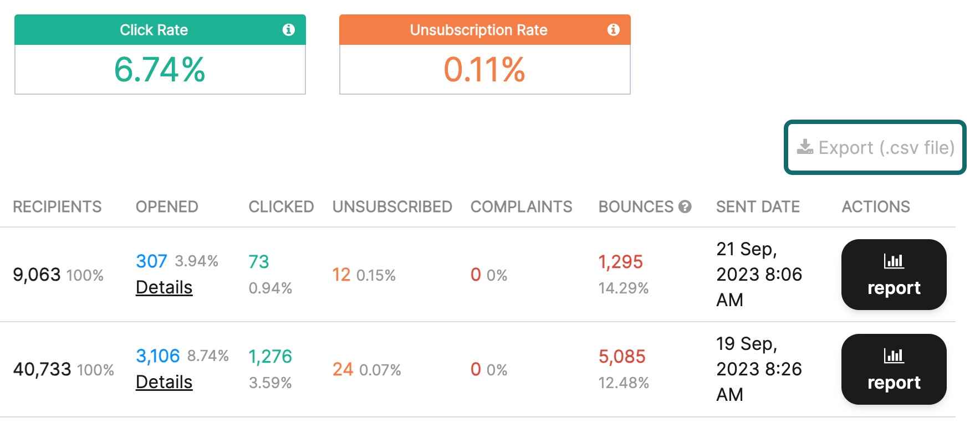View Details for the 307 opens
Screen dimensions: 980x423
164,287
